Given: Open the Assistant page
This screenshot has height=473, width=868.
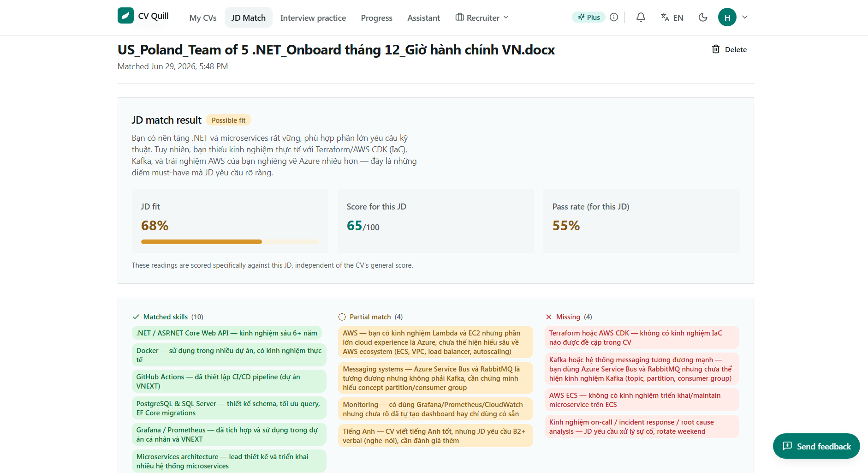Looking at the screenshot, I should tap(424, 18).
